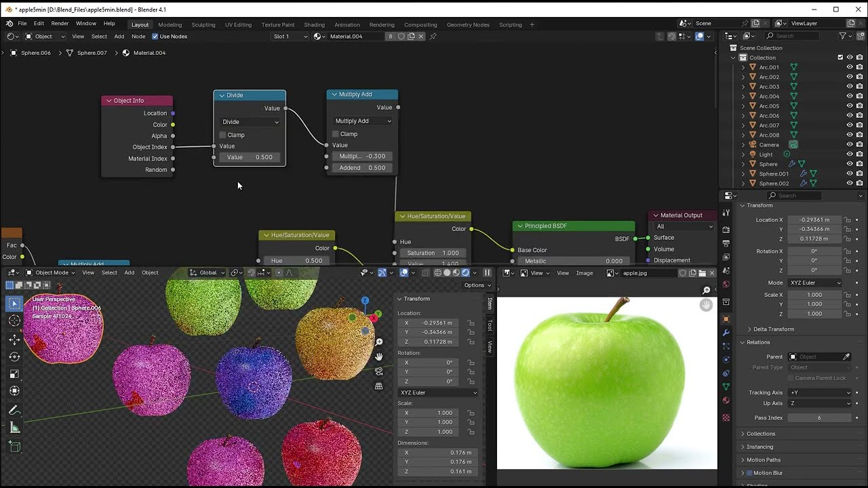The width and height of the screenshot is (868, 488).
Task: Open the Physics properties tab icon
Action: pos(726,360)
